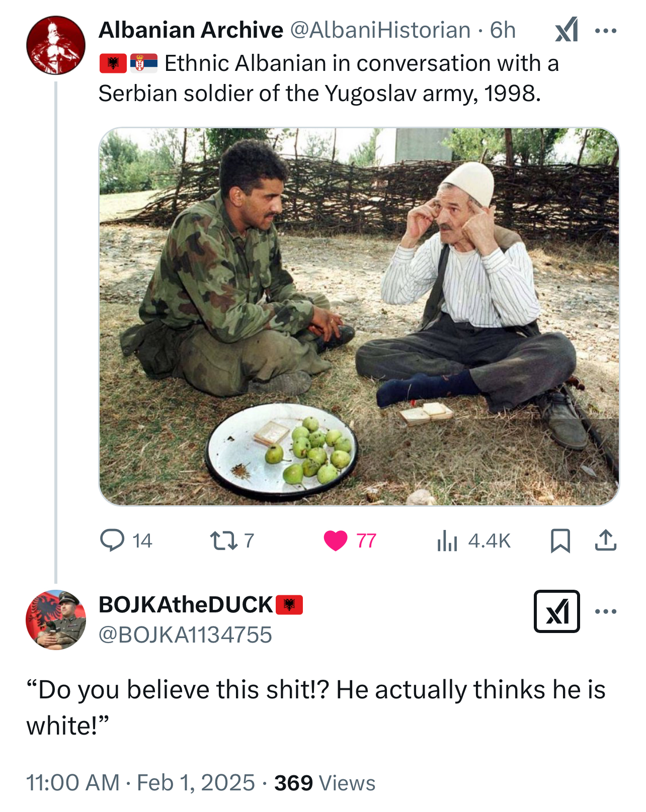This screenshot has width=646, height=812.
Task: Click the reply bubble showing 14 replies
Action: 113,540
